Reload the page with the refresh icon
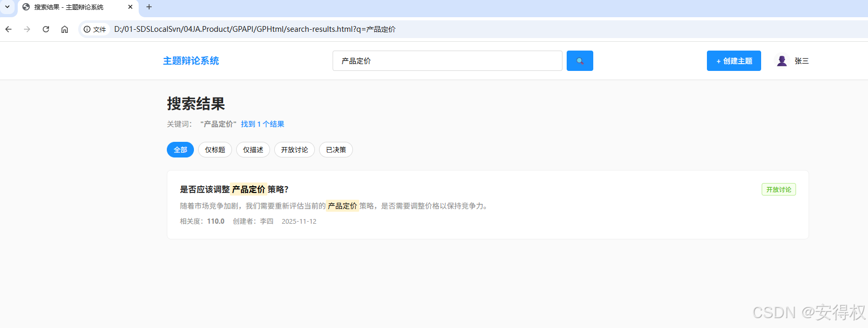 click(x=46, y=29)
